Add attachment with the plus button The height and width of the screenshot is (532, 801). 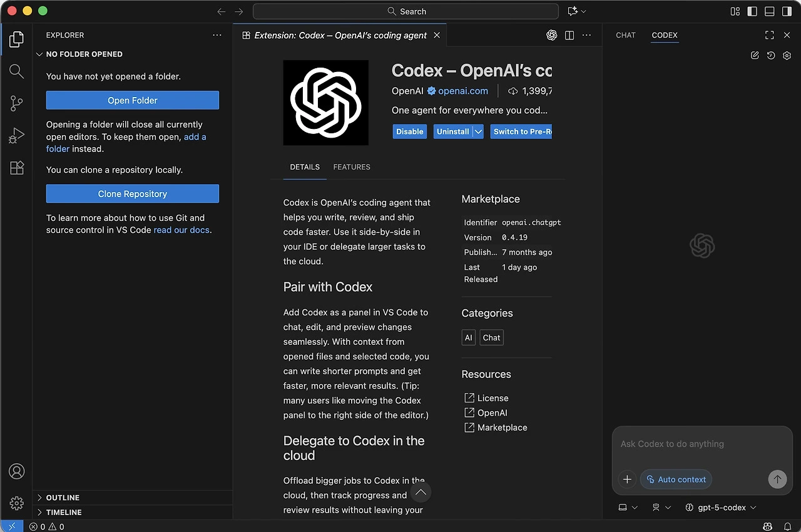tap(627, 479)
